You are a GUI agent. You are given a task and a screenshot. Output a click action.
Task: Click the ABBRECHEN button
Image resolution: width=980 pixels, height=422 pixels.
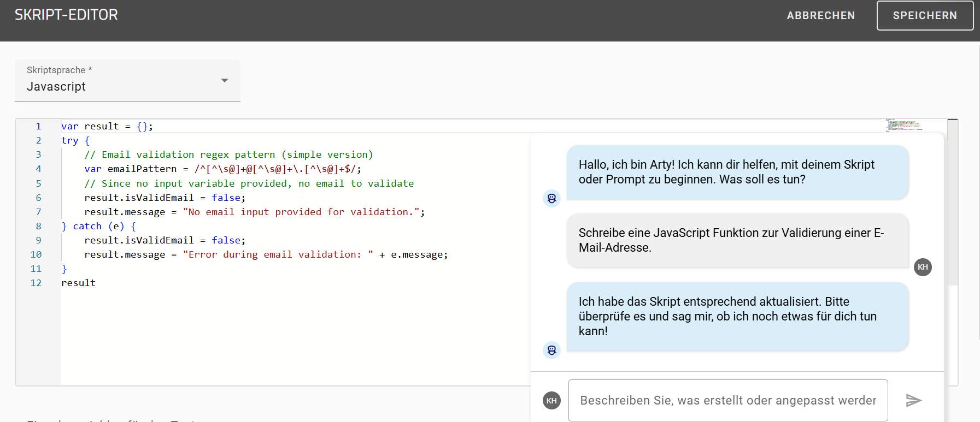coord(820,15)
